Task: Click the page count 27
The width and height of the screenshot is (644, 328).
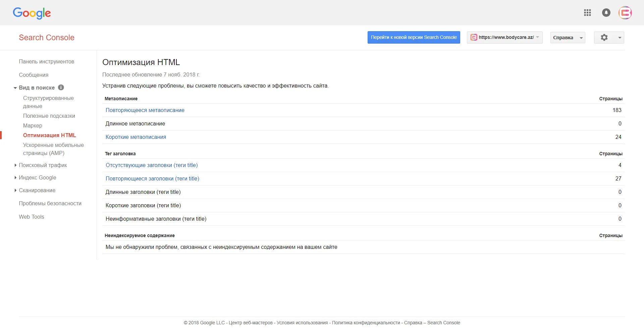Action: point(618,179)
